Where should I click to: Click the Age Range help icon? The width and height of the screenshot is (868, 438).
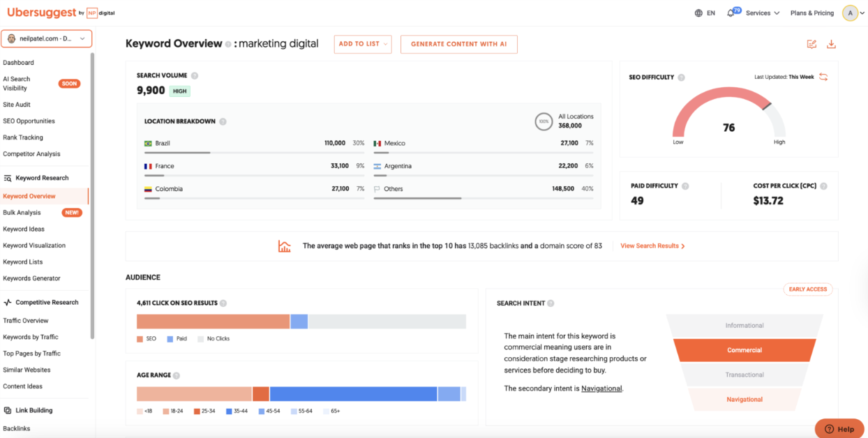177,375
